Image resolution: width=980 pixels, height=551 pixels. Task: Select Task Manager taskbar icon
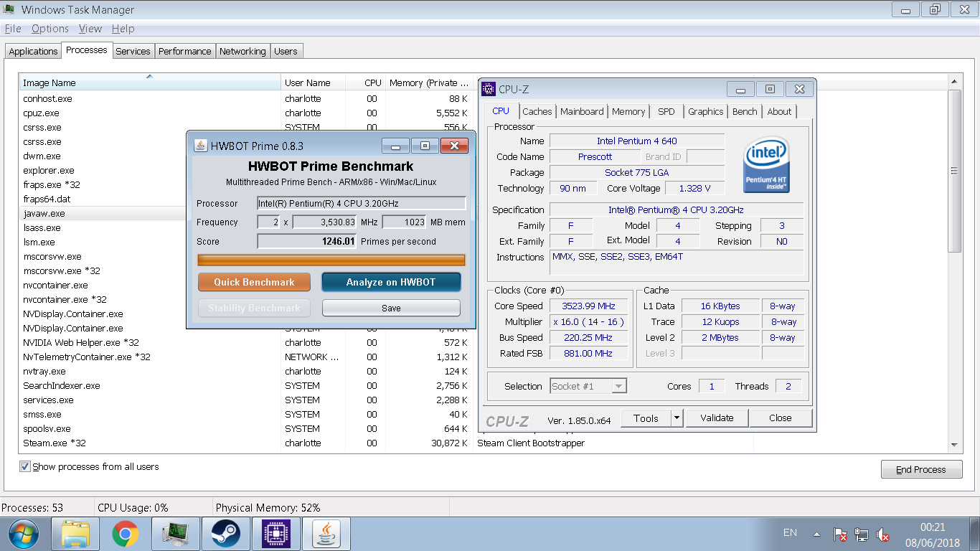(x=176, y=534)
